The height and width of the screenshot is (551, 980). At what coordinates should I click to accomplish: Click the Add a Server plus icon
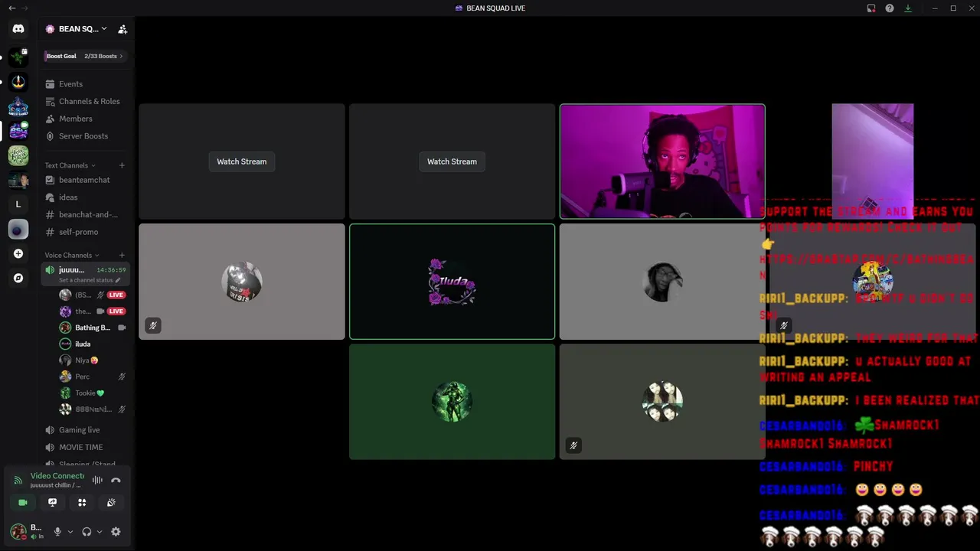18,253
